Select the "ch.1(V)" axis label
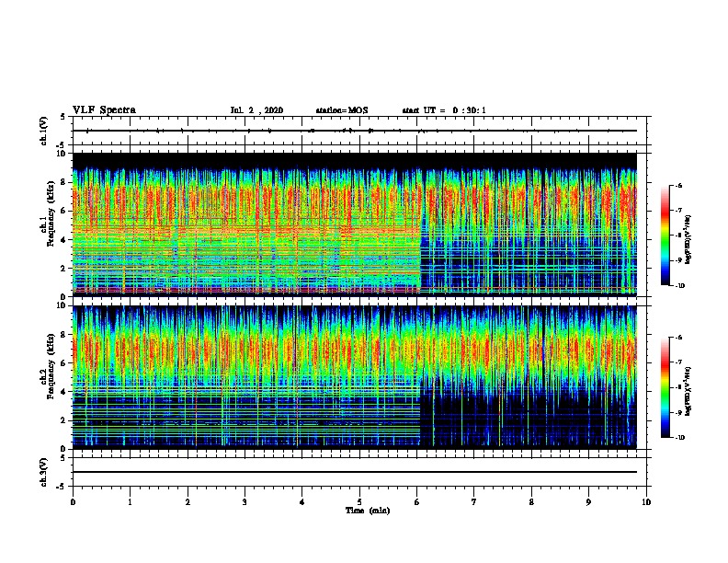Screen dimensions: 728x563 tap(44, 131)
